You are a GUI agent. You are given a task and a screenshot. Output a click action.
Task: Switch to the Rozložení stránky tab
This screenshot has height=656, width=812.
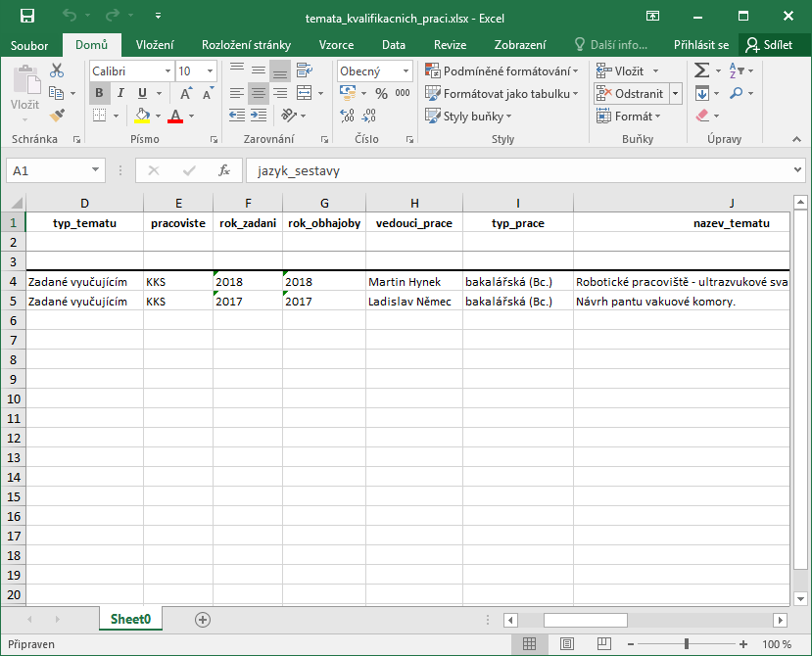247,45
